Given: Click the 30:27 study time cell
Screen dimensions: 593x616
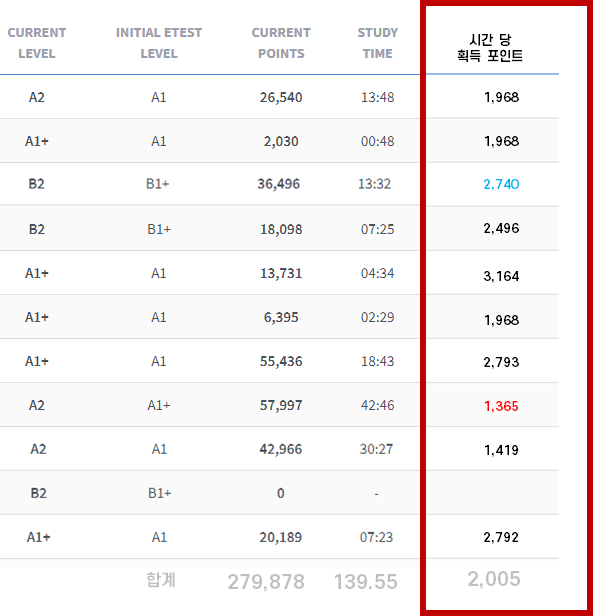Looking at the screenshot, I should pos(376,449).
